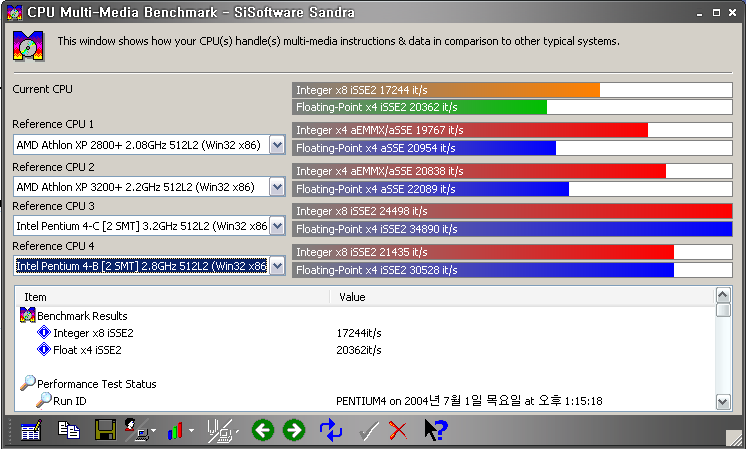Viewport: 746px width, 449px height.
Task: Go back with the green left arrow
Action: point(263,430)
